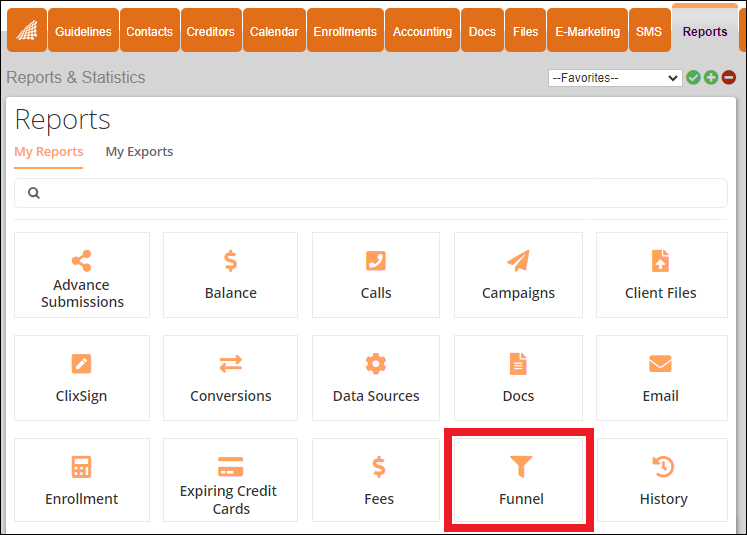This screenshot has width=747, height=535.
Task: Switch to the My Exports sub-tab
Action: point(139,152)
